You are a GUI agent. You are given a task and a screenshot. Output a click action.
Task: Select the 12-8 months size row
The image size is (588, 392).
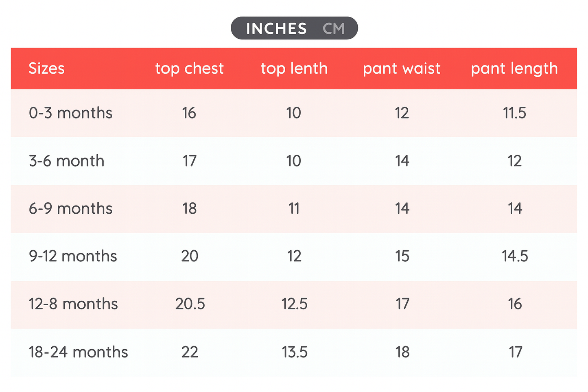click(x=73, y=304)
